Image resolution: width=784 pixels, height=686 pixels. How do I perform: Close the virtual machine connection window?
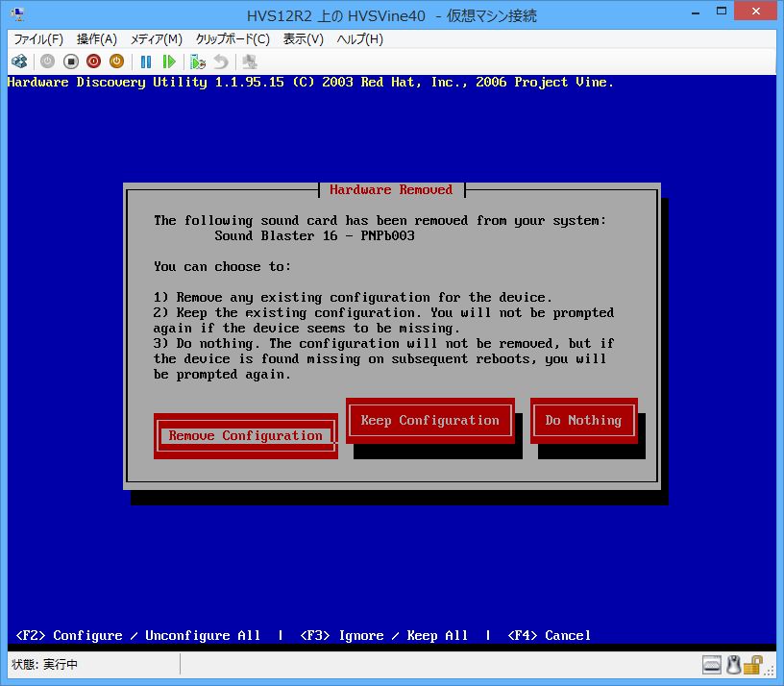(755, 11)
